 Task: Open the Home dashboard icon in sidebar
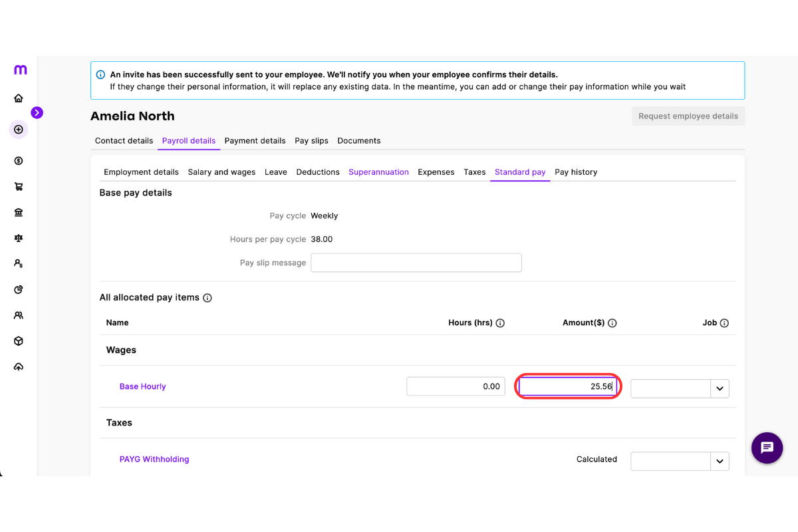pyautogui.click(x=19, y=98)
